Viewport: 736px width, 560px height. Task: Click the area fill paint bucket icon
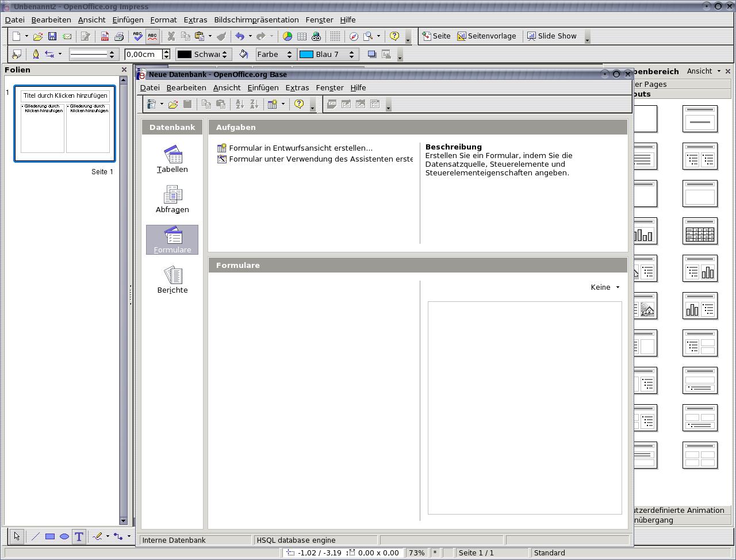tap(244, 54)
